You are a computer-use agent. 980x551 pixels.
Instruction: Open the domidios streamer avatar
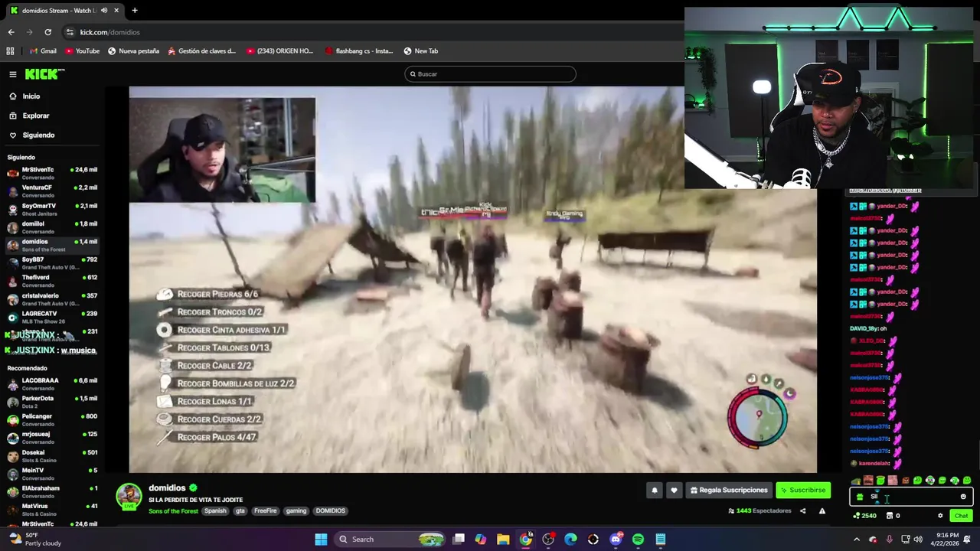[129, 496]
